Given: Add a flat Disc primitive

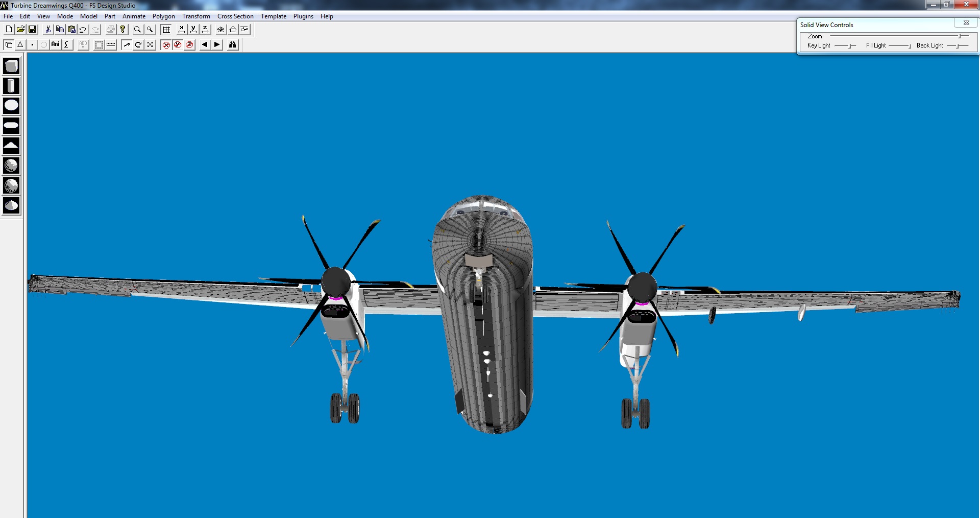Looking at the screenshot, I should [11, 106].
